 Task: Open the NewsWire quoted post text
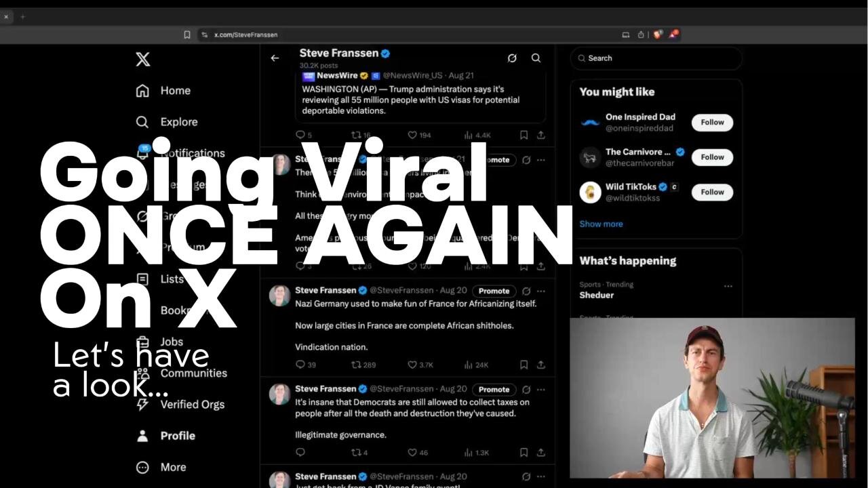(411, 100)
